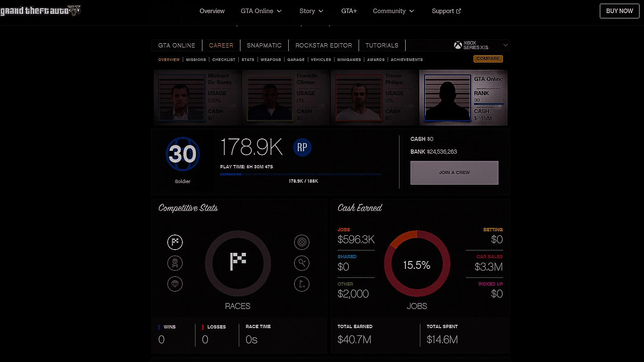Open the external Support link
The image size is (644, 362).
click(446, 11)
